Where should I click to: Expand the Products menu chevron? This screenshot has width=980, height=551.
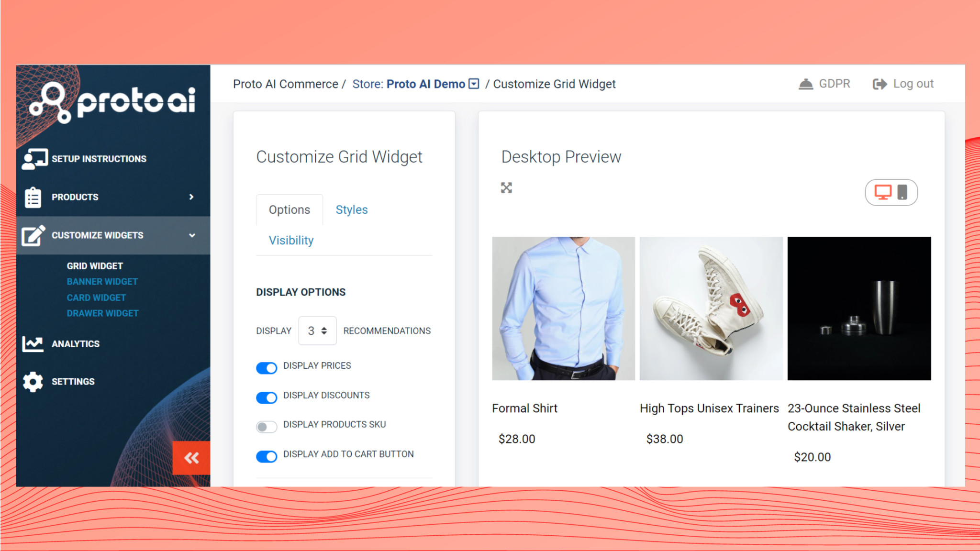(191, 197)
